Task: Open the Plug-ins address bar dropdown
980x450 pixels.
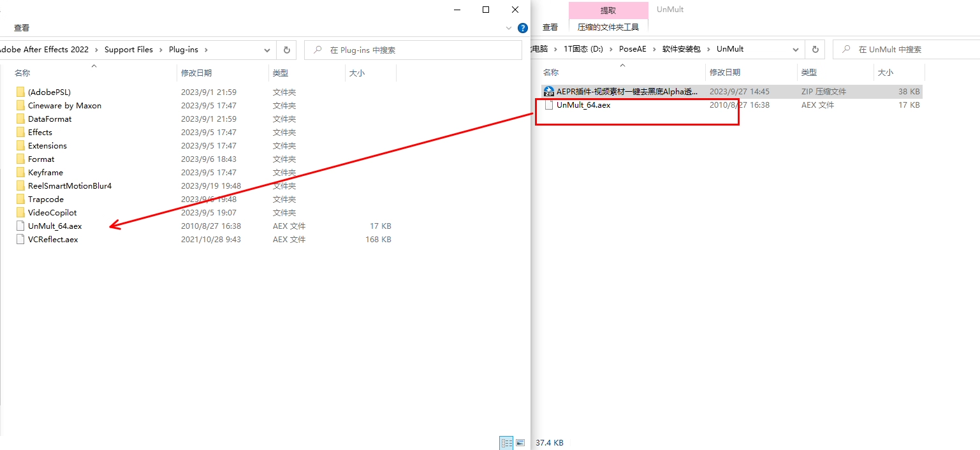Action: pyautogui.click(x=267, y=49)
